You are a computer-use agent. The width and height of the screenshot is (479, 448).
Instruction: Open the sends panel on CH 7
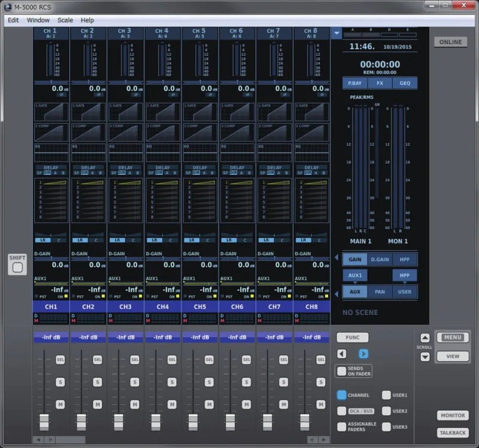click(x=274, y=200)
